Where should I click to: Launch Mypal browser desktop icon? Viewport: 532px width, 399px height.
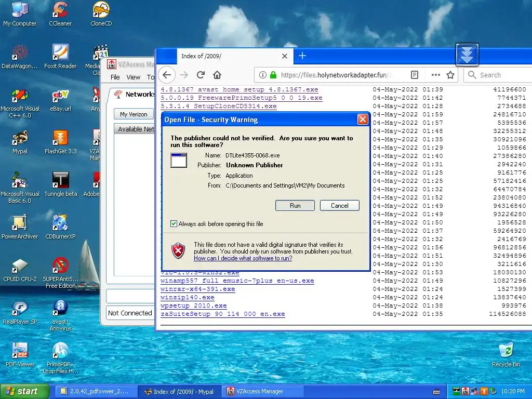click(x=20, y=142)
